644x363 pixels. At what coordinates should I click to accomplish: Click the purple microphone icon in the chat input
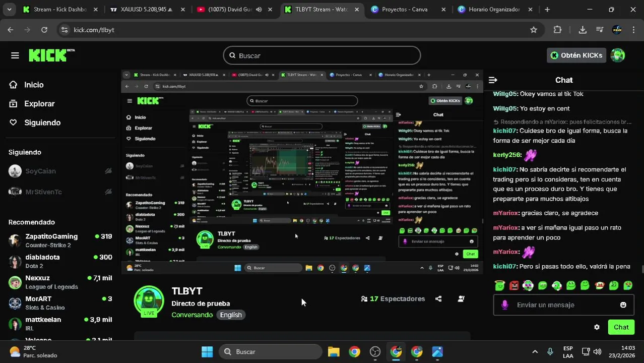pos(504,305)
